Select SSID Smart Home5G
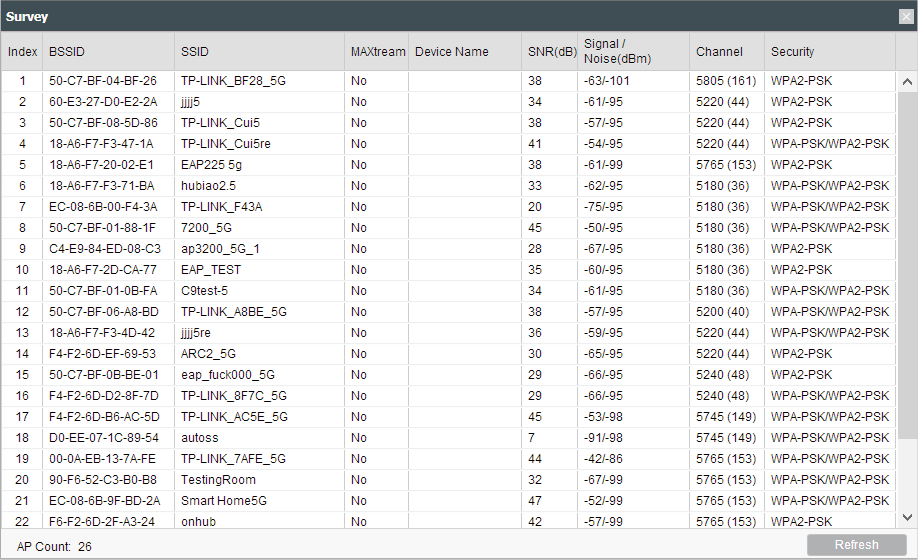 point(224,501)
